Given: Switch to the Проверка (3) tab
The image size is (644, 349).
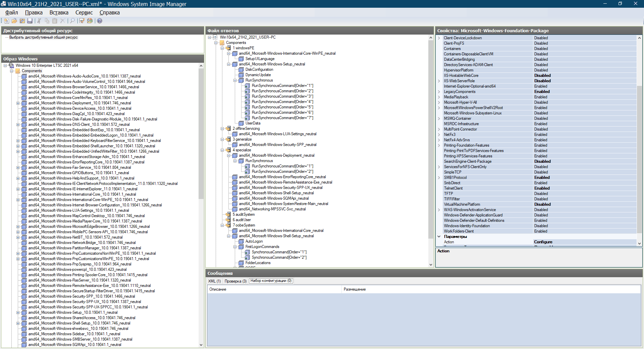Looking at the screenshot, I should click(235, 281).
